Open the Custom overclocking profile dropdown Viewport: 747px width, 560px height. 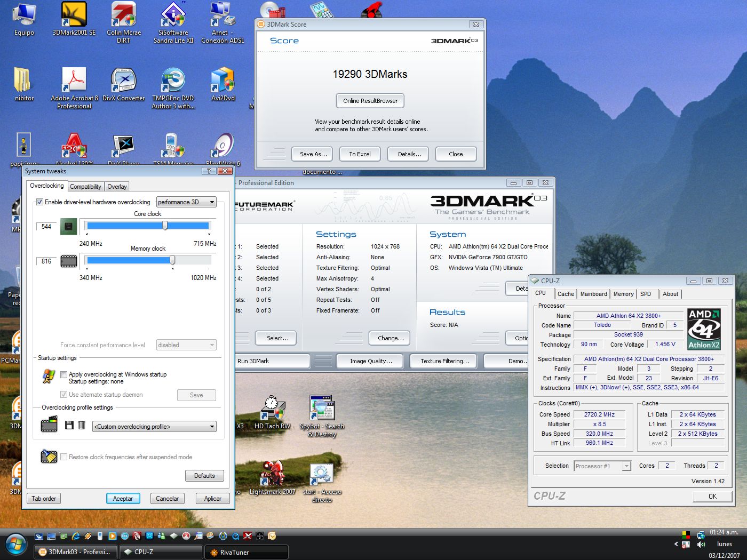tap(154, 427)
